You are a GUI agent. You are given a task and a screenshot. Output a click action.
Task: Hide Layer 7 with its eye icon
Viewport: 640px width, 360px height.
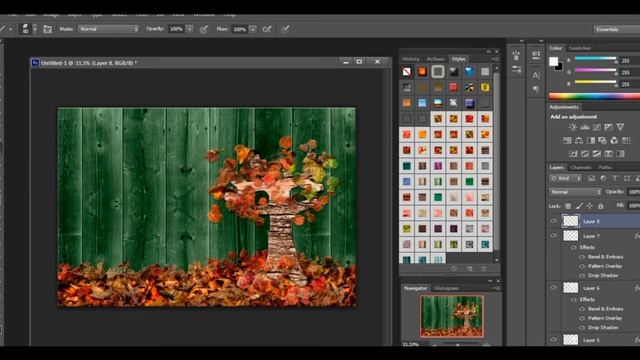click(x=553, y=236)
